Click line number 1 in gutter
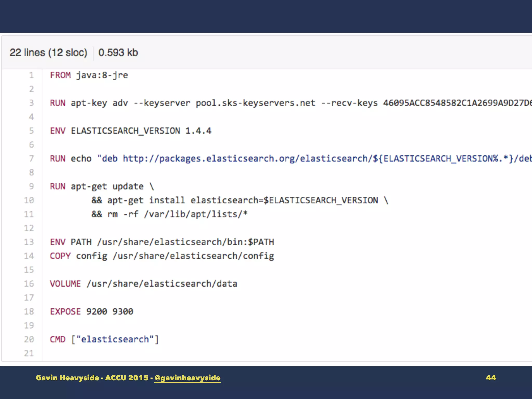532x399 pixels. [31, 75]
